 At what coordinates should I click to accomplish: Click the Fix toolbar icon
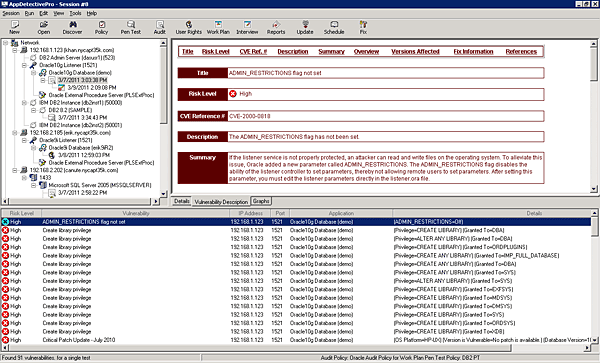point(363,24)
